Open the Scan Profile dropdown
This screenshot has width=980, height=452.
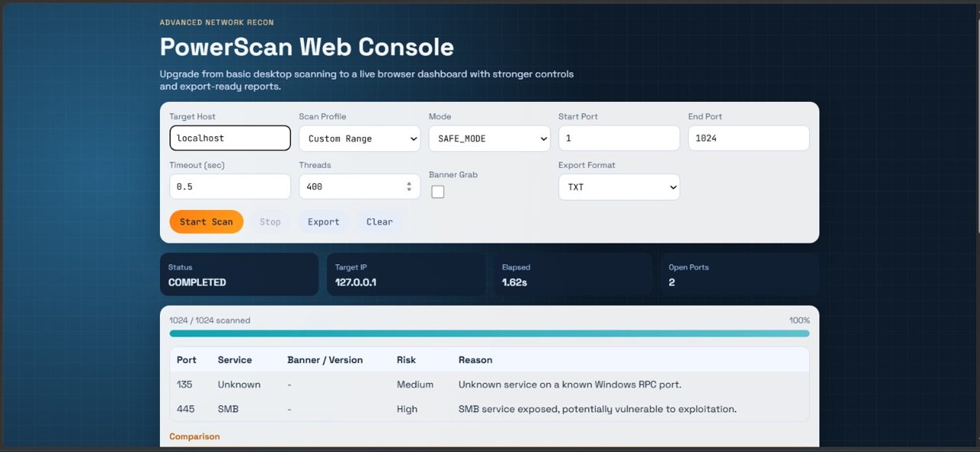pyautogui.click(x=360, y=138)
